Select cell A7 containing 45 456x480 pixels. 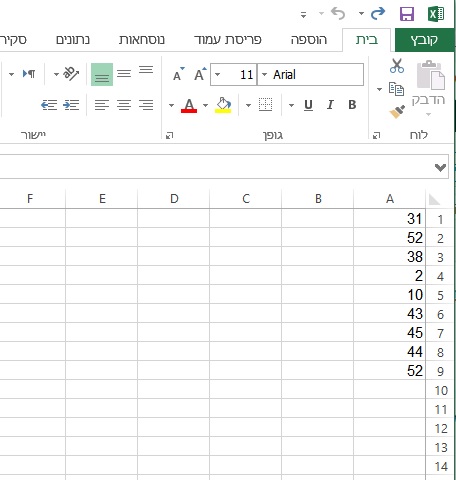coord(390,333)
